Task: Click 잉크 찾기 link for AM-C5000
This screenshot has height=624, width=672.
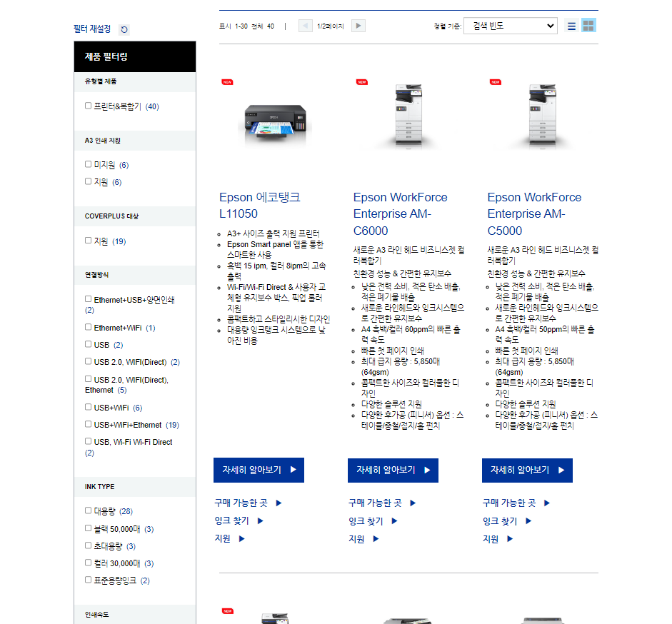Action: click(507, 520)
